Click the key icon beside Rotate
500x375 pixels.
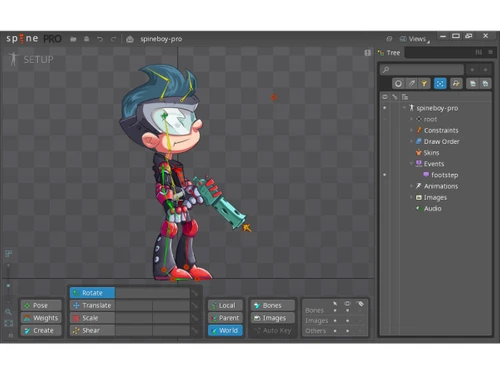click(x=195, y=293)
